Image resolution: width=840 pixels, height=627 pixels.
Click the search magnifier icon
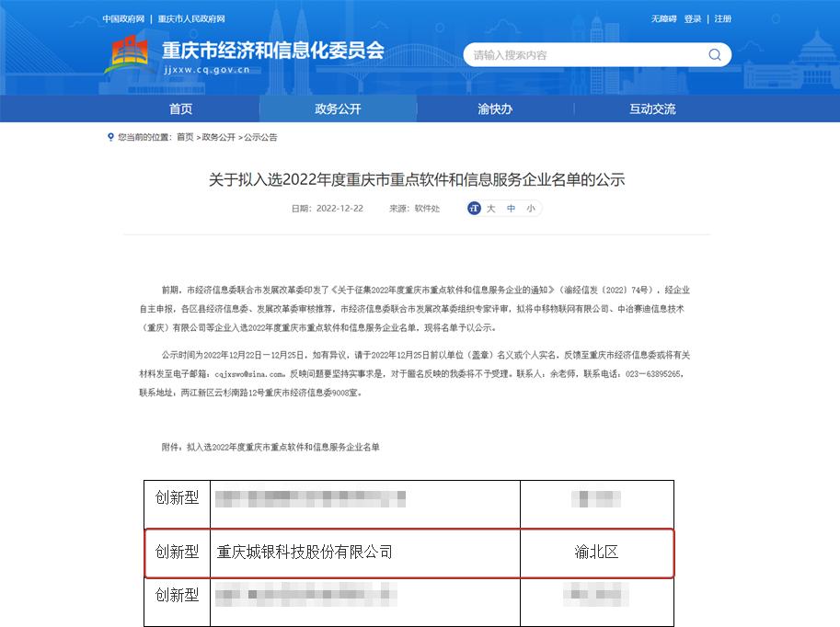tap(714, 55)
